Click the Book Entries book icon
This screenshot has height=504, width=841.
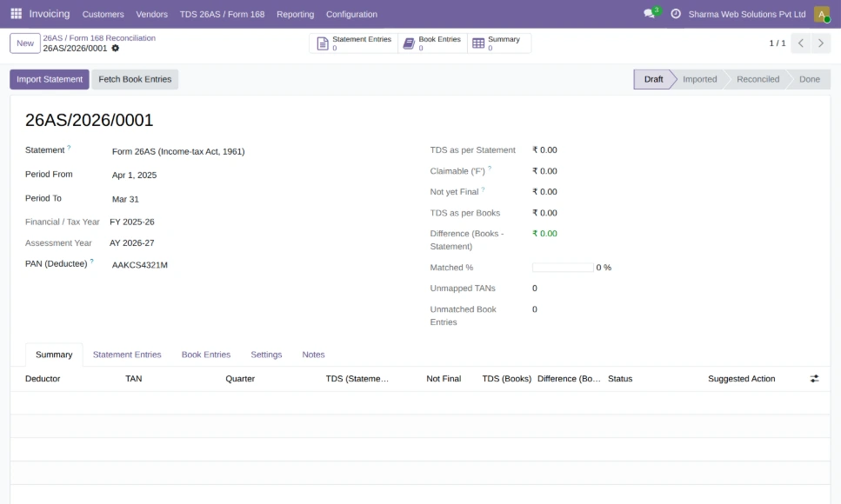pos(409,43)
